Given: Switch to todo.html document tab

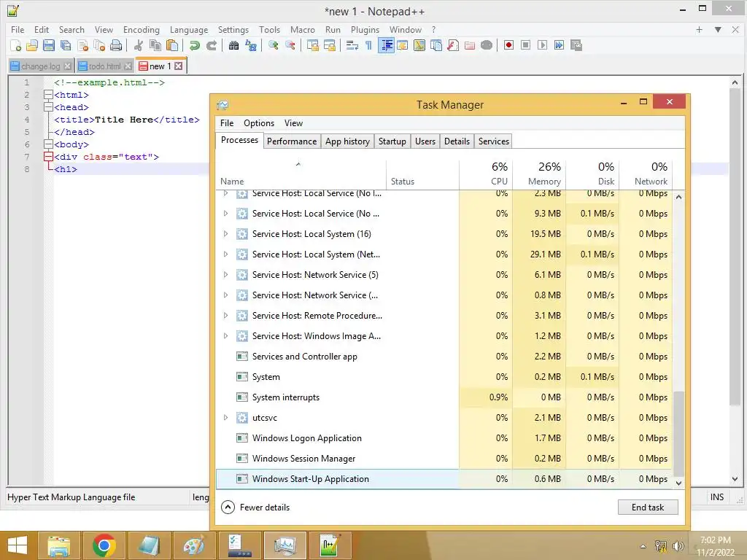Looking at the screenshot, I should click(x=105, y=66).
